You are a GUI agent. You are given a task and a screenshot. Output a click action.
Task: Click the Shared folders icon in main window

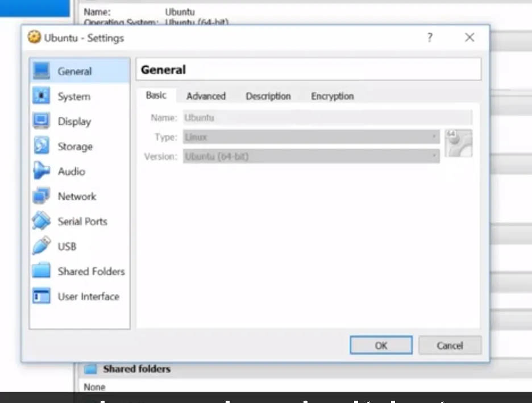(90, 369)
